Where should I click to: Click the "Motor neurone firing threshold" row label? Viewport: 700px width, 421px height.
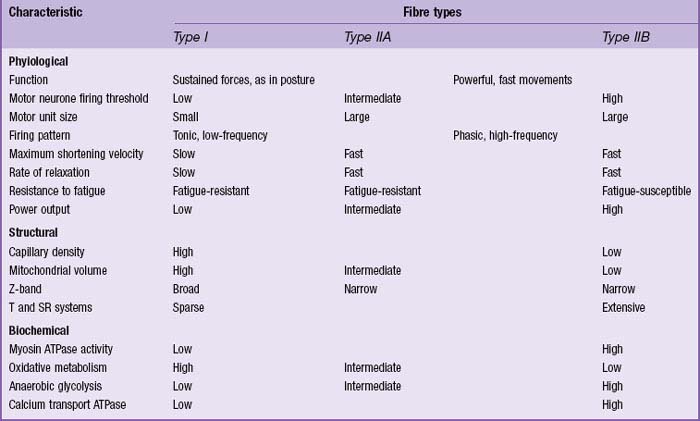click(78, 98)
